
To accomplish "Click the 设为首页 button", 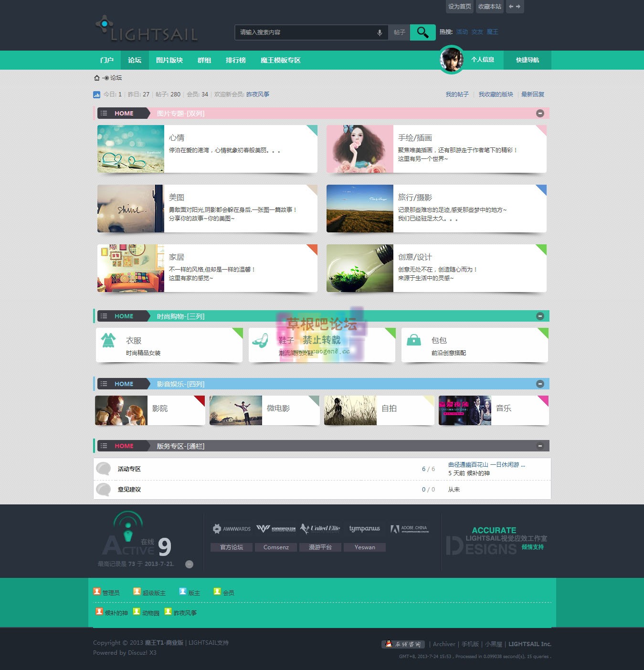I will pyautogui.click(x=459, y=7).
